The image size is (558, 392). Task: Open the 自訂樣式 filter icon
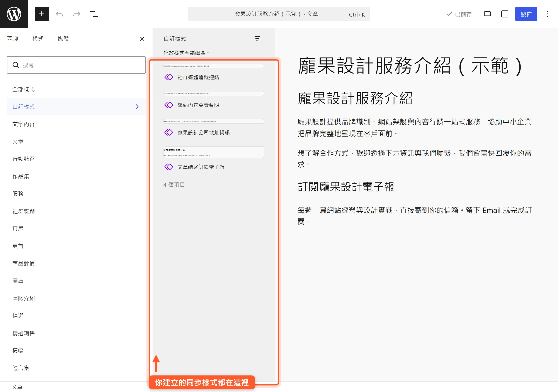(257, 39)
